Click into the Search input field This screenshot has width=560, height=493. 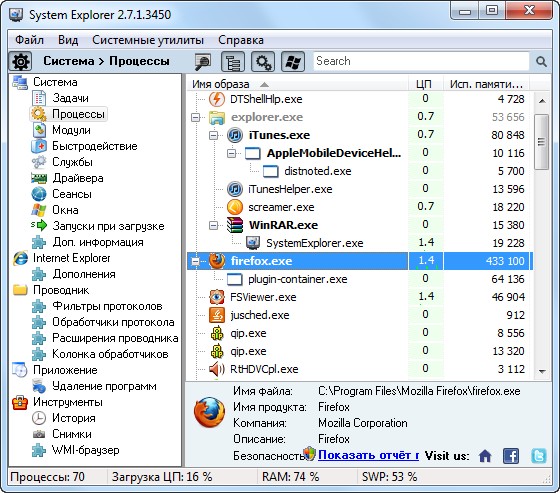click(421, 61)
